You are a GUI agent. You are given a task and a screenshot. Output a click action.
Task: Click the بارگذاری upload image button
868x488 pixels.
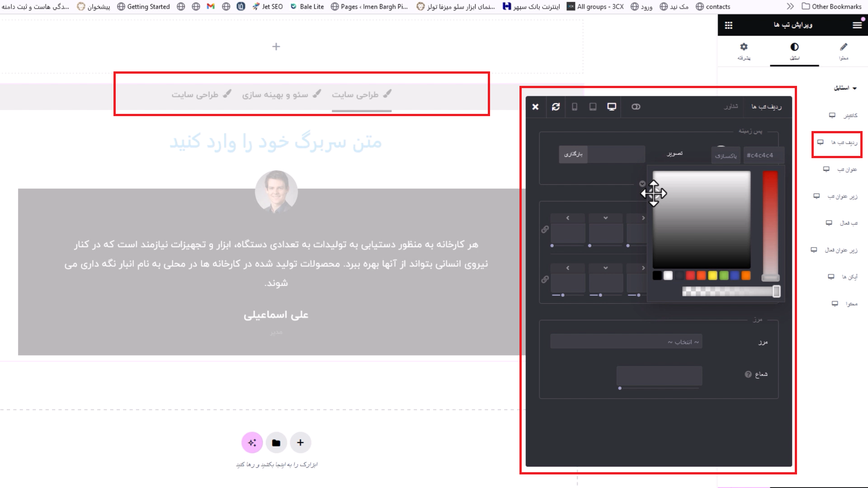point(573,154)
